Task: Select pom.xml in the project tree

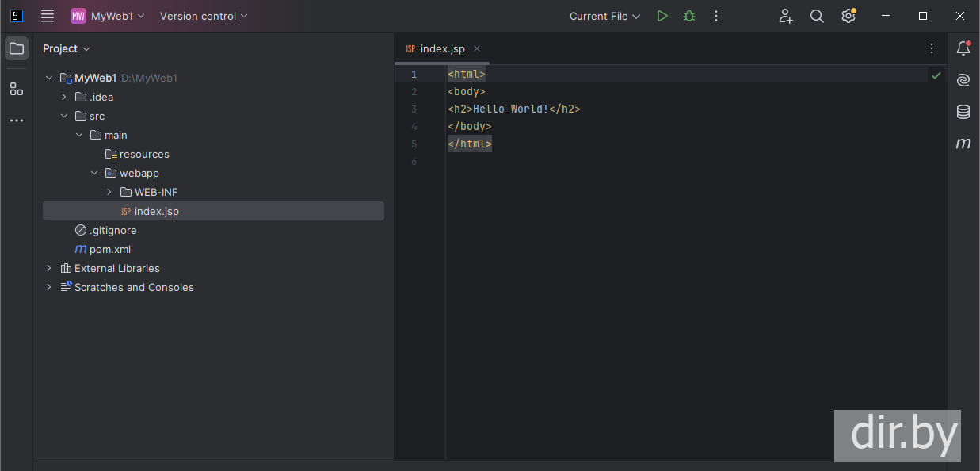Action: pos(110,249)
